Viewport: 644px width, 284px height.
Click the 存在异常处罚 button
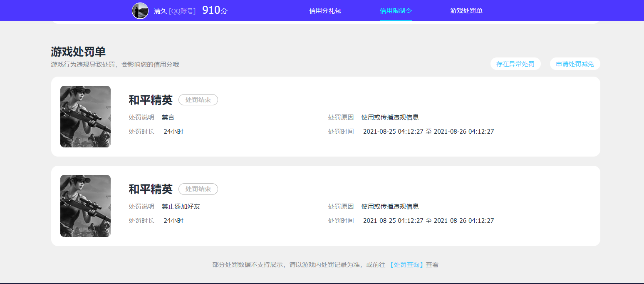click(515, 63)
